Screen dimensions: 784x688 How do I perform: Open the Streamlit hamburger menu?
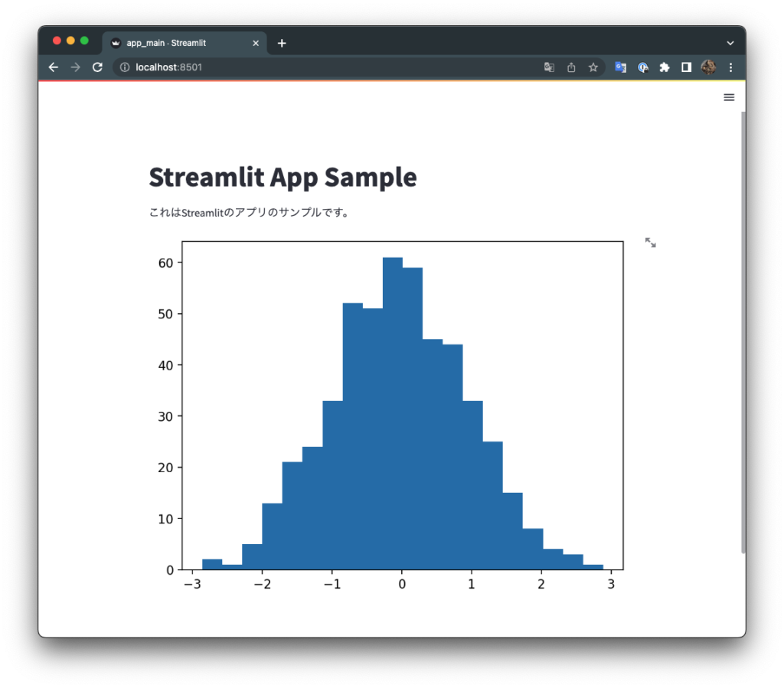click(x=729, y=97)
